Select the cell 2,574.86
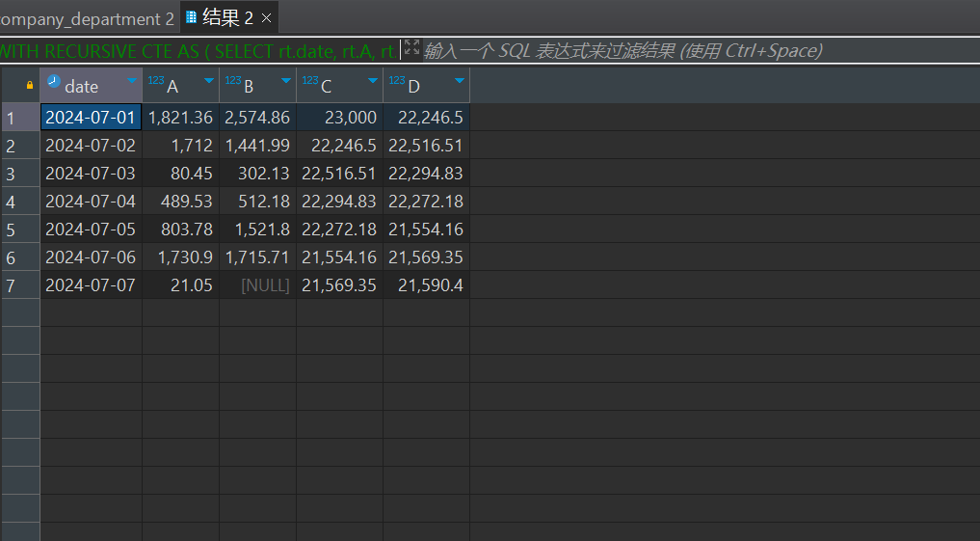Viewport: 980px width, 541px height. 257,118
